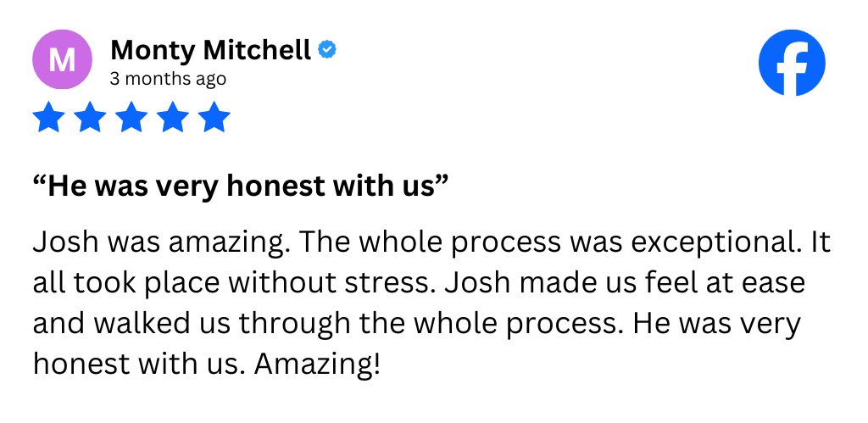868x423 pixels.
Task: Click the fifth (last) rating star
Action: coord(214,118)
